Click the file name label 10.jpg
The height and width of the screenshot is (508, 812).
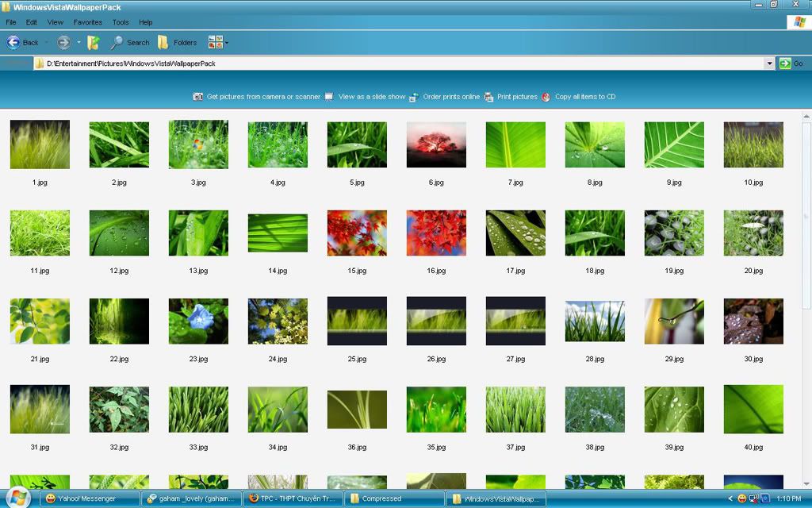[x=753, y=183]
